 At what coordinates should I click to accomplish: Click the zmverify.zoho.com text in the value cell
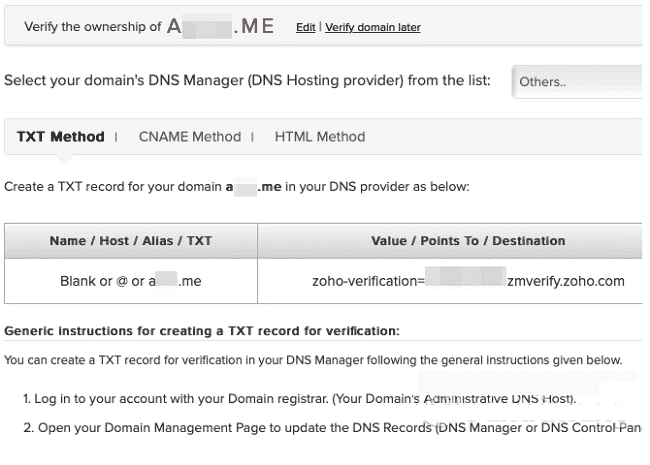(x=565, y=281)
